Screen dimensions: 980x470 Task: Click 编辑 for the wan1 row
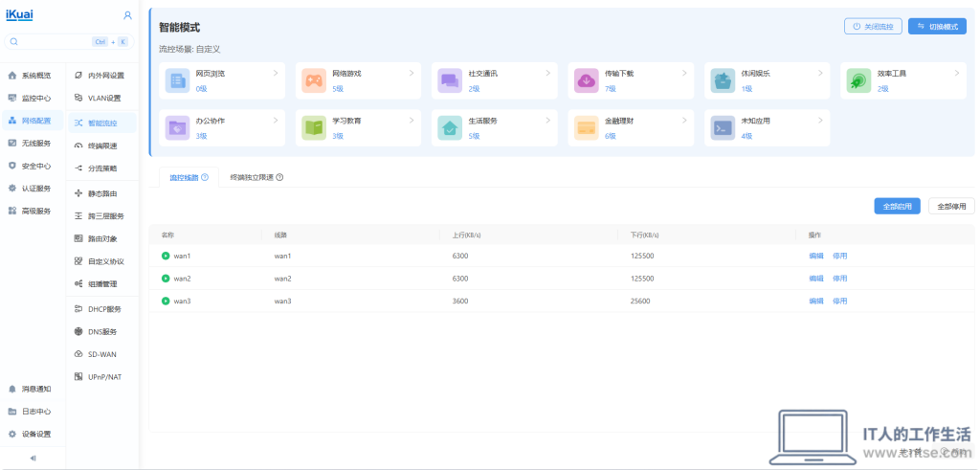816,256
